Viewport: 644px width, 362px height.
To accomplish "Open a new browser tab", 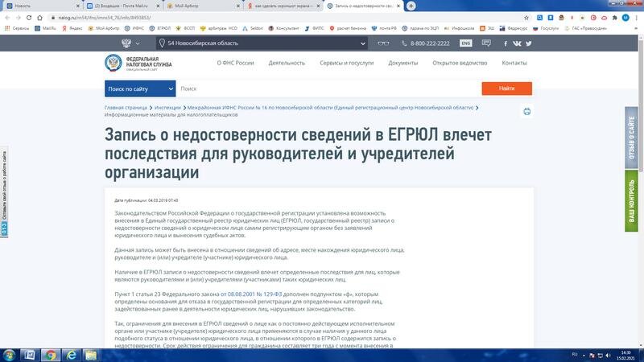I will point(411,6).
